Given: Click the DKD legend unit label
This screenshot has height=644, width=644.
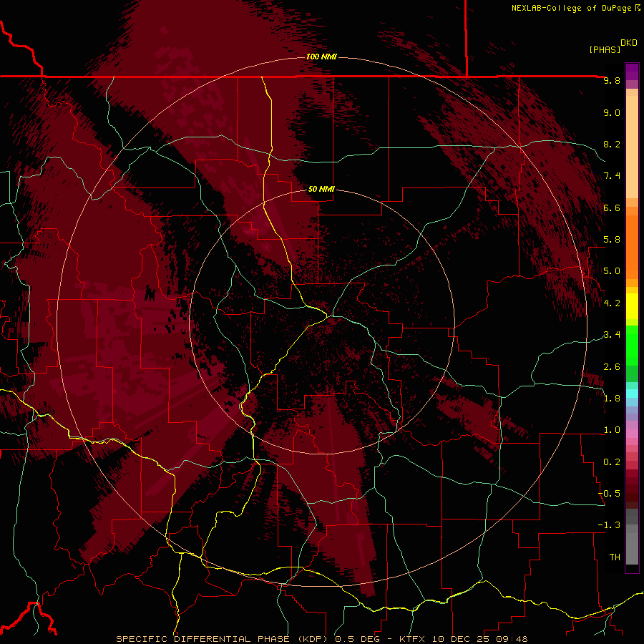Looking at the screenshot, I should 629,43.
